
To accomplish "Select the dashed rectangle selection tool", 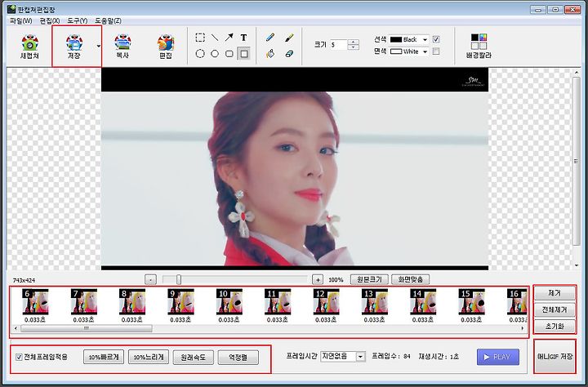I will click(200, 38).
